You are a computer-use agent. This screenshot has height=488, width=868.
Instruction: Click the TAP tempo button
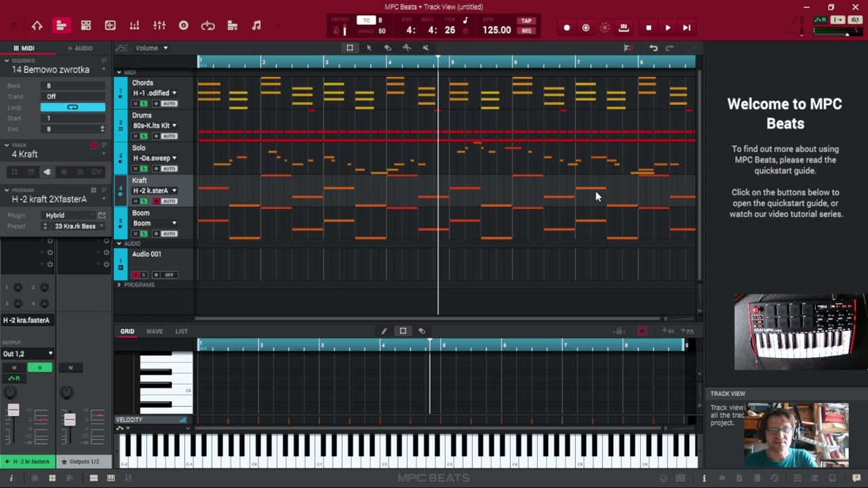[x=526, y=21]
